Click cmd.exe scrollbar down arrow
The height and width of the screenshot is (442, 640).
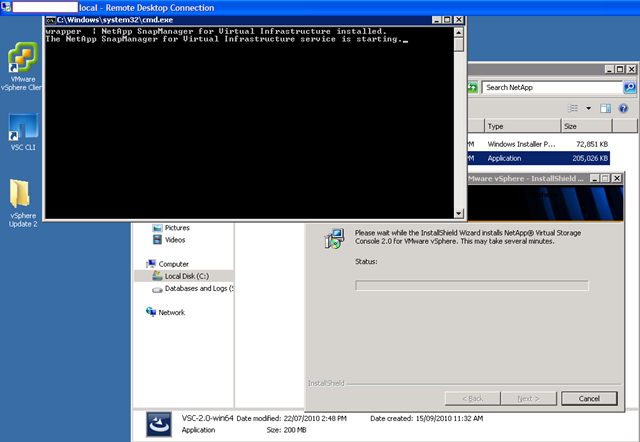[x=459, y=213]
